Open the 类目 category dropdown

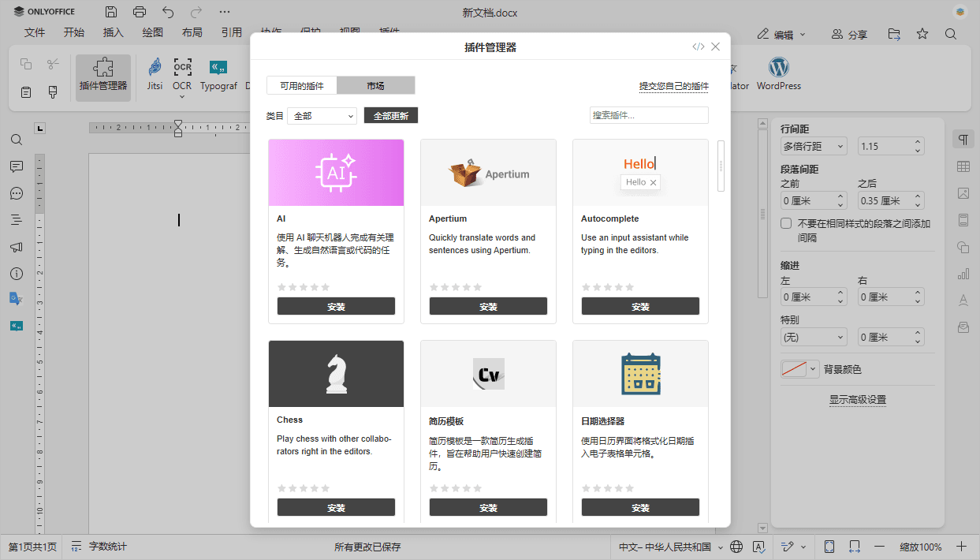(x=322, y=115)
